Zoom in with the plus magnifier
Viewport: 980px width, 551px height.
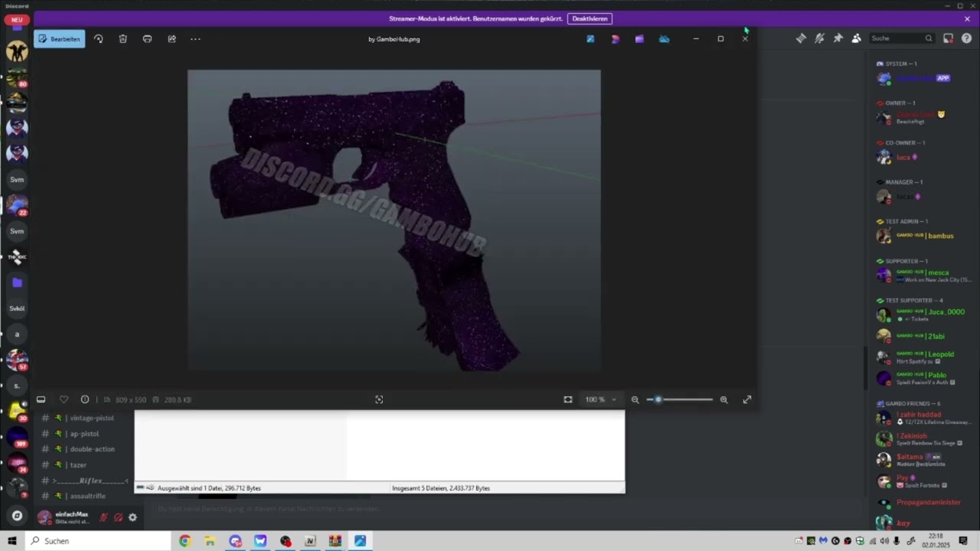click(x=724, y=399)
